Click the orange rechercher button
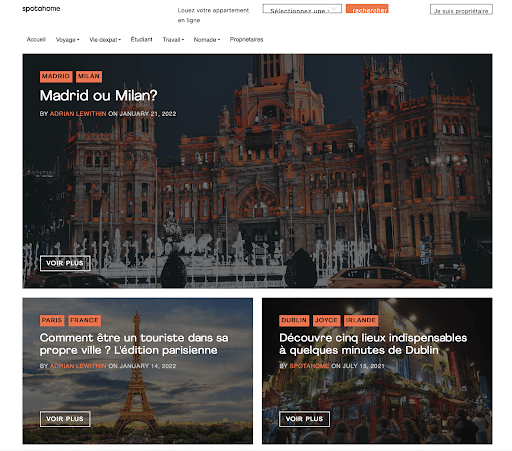Screen dimensions: 512x451 (x=367, y=9)
